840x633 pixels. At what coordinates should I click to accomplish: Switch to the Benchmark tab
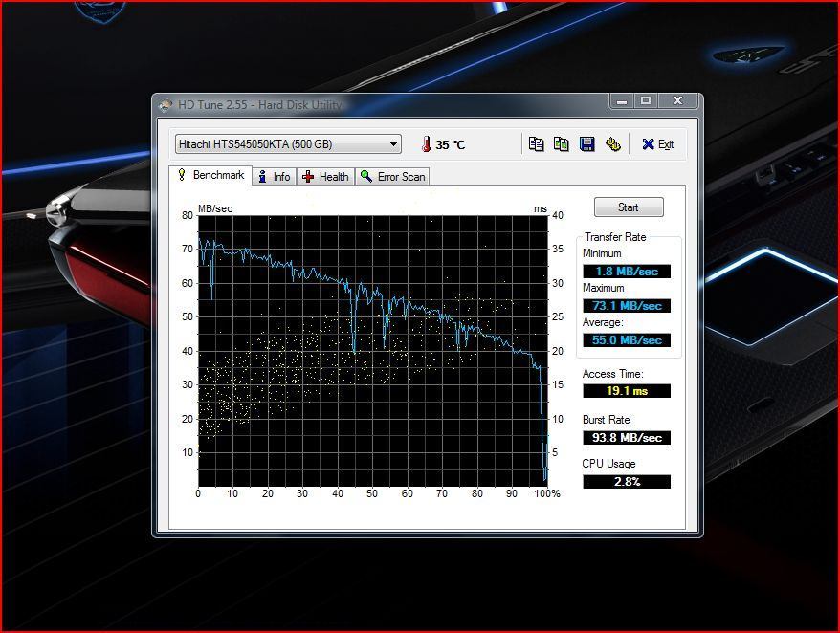click(x=211, y=175)
